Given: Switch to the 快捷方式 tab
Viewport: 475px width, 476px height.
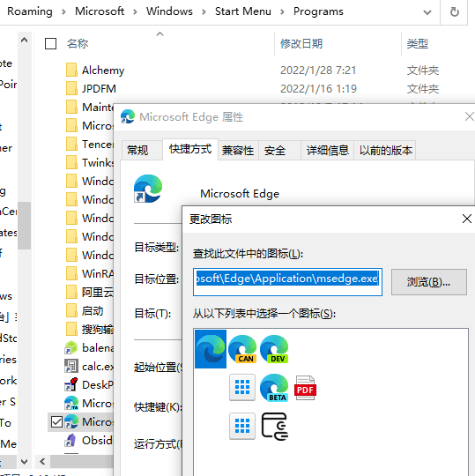Looking at the screenshot, I should click(x=190, y=149).
